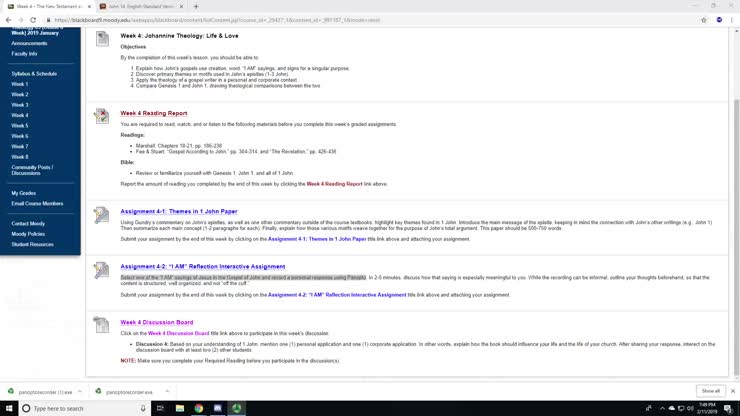Screen dimensions: 740x416
Task: Open File Explorer from the taskbar
Action: pyautogui.click(x=180, y=408)
